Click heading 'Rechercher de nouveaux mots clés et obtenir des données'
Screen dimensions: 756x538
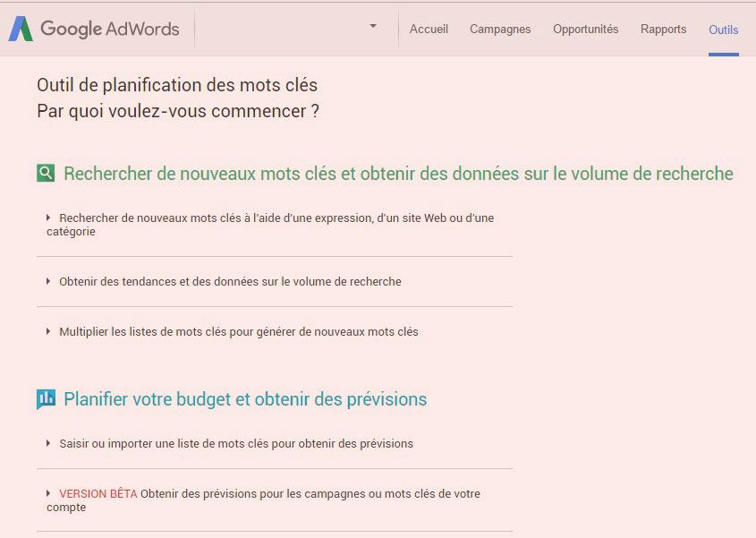(398, 174)
